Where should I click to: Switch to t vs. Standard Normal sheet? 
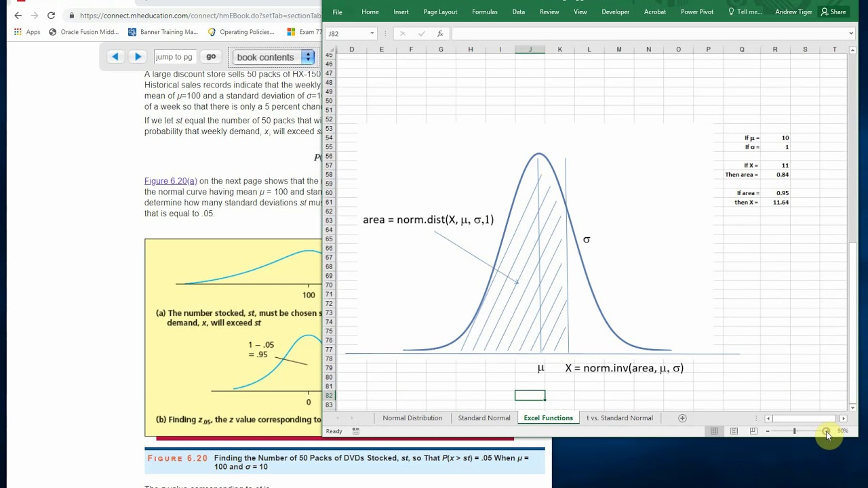tap(620, 418)
